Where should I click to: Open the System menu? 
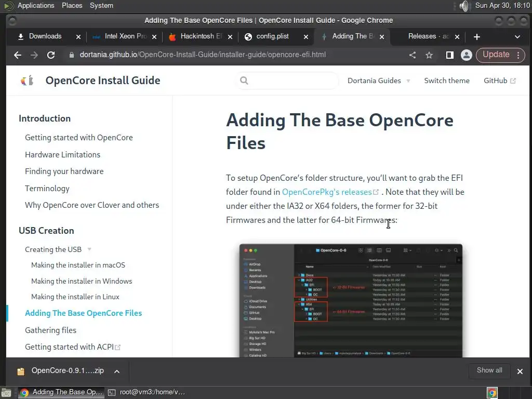tap(101, 5)
